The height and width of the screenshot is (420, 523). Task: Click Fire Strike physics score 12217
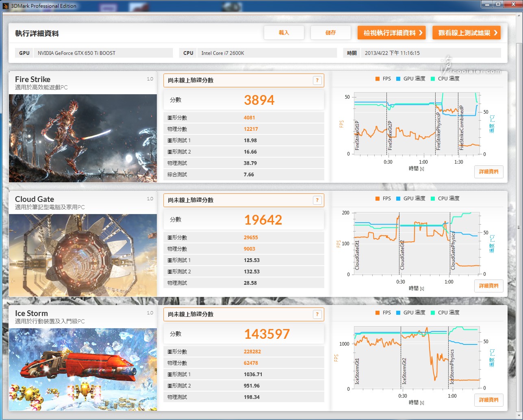[251, 129]
